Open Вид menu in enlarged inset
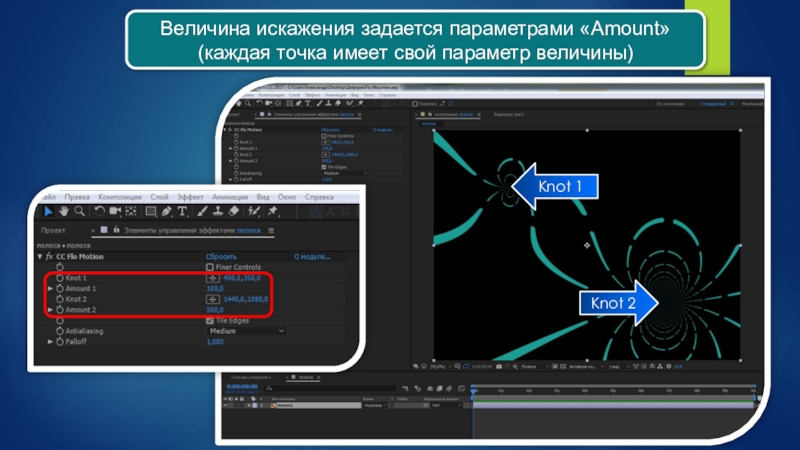800x450 pixels. 263,197
